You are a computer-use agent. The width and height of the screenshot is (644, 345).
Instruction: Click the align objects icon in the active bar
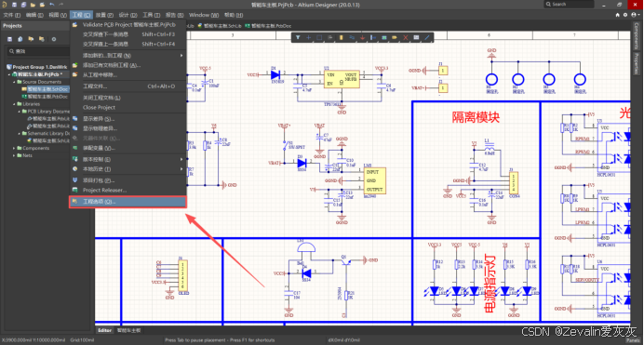tap(329, 37)
